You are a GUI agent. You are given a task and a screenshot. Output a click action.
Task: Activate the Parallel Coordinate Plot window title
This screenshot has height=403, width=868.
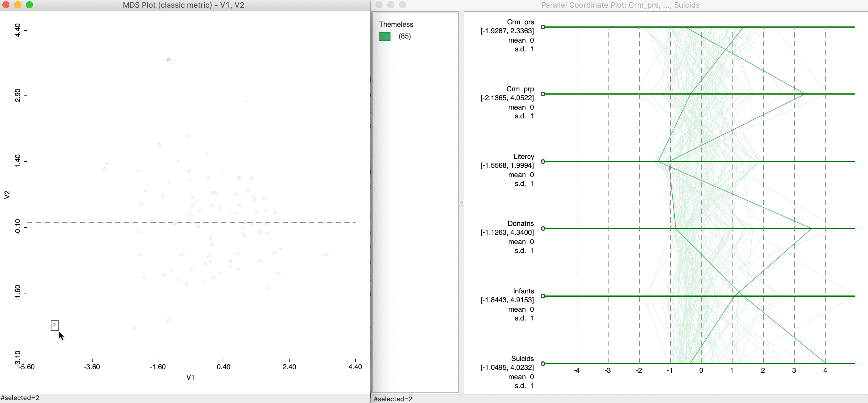(x=620, y=5)
